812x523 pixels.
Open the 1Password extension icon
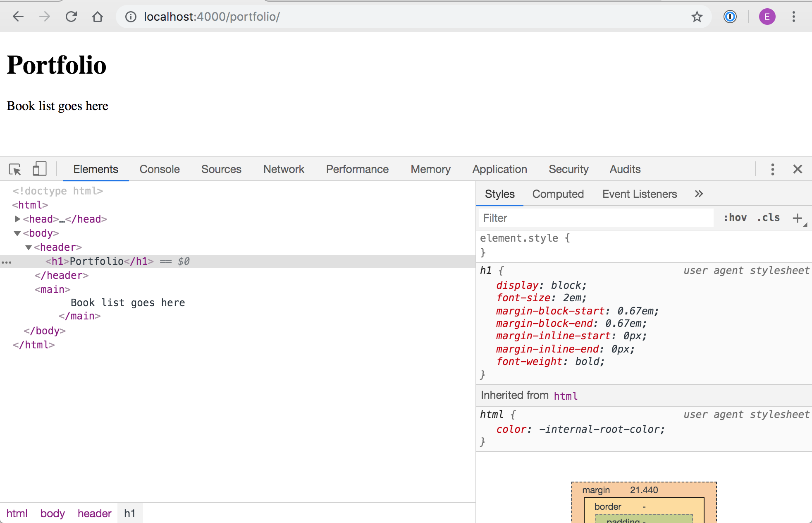click(730, 17)
